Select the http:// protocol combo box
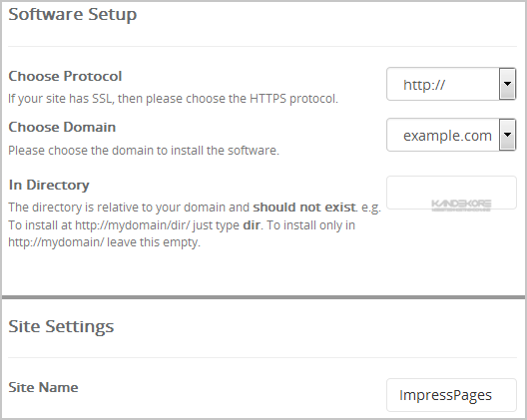 coord(451,84)
